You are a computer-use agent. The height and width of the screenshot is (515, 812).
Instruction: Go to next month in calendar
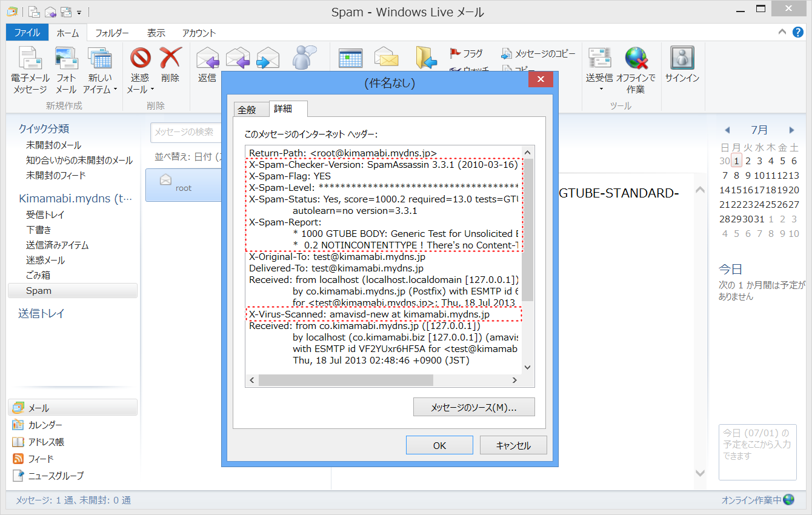(x=791, y=130)
